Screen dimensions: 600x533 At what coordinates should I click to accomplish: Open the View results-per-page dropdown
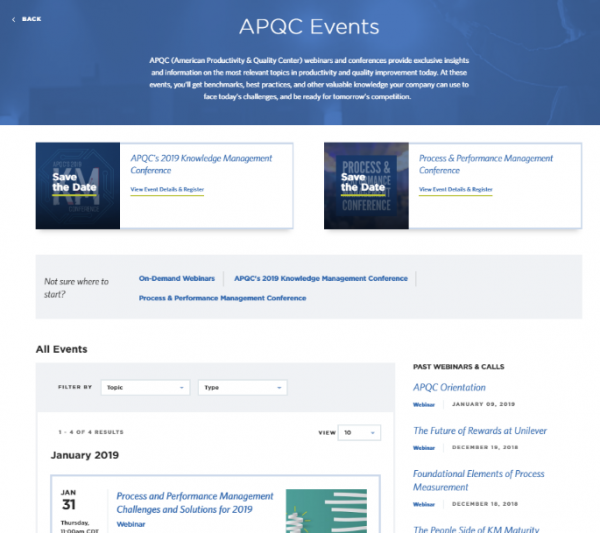pyautogui.click(x=359, y=433)
